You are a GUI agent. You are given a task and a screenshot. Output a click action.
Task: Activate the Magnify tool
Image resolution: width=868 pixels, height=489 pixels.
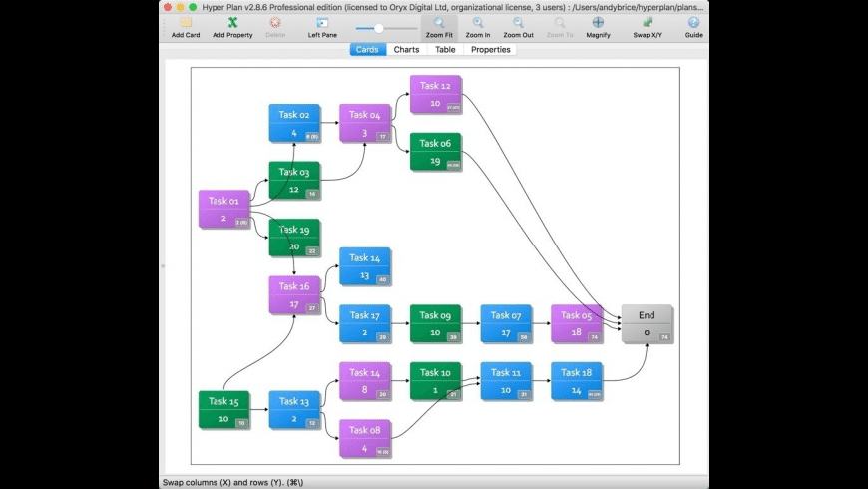coord(598,23)
